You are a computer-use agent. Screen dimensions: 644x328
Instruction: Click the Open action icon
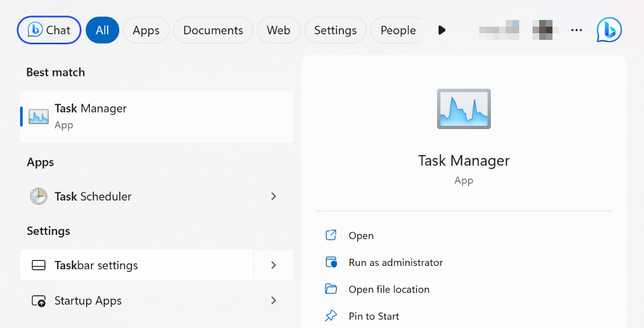click(x=331, y=235)
